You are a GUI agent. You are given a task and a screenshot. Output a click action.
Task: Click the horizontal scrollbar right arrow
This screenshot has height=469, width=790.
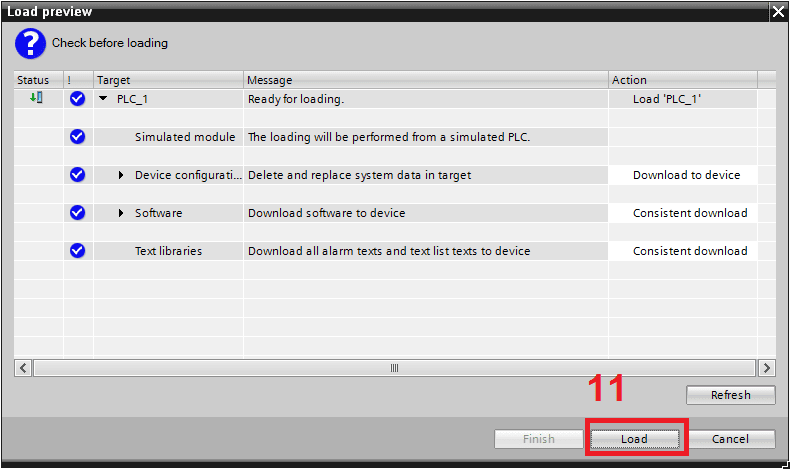[767, 368]
